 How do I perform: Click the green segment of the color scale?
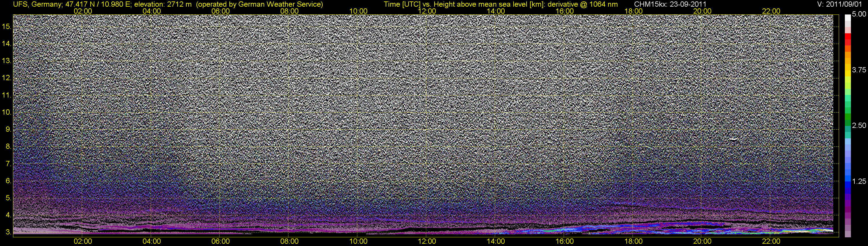point(848,117)
